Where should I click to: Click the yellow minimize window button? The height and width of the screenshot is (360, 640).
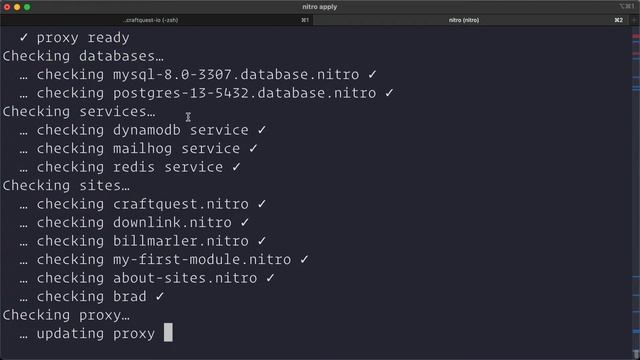(x=17, y=7)
